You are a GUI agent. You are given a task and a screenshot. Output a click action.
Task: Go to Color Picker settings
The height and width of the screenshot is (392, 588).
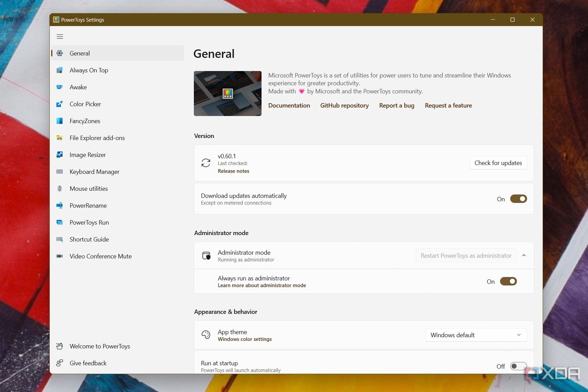[x=117, y=104]
